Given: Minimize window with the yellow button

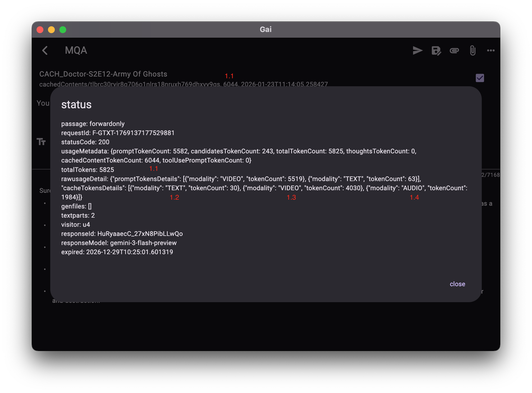Looking at the screenshot, I should click(x=51, y=30).
